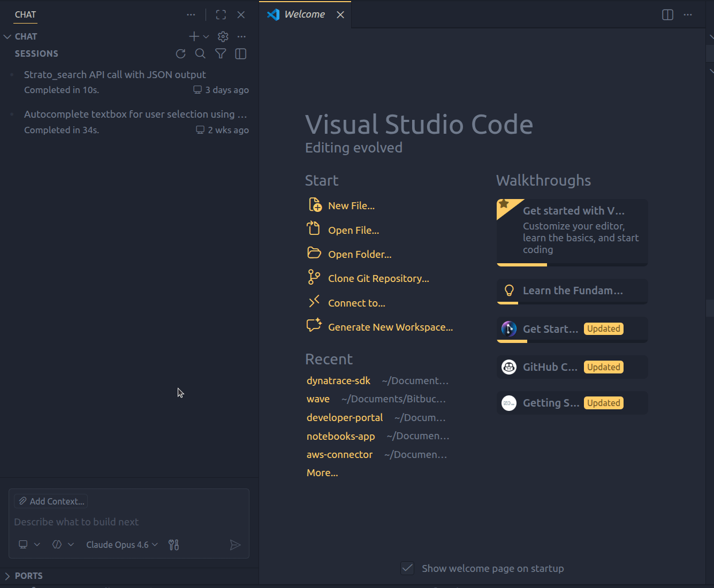Screen dimensions: 714x588
Task: Refresh the sessions list
Action: pyautogui.click(x=180, y=54)
